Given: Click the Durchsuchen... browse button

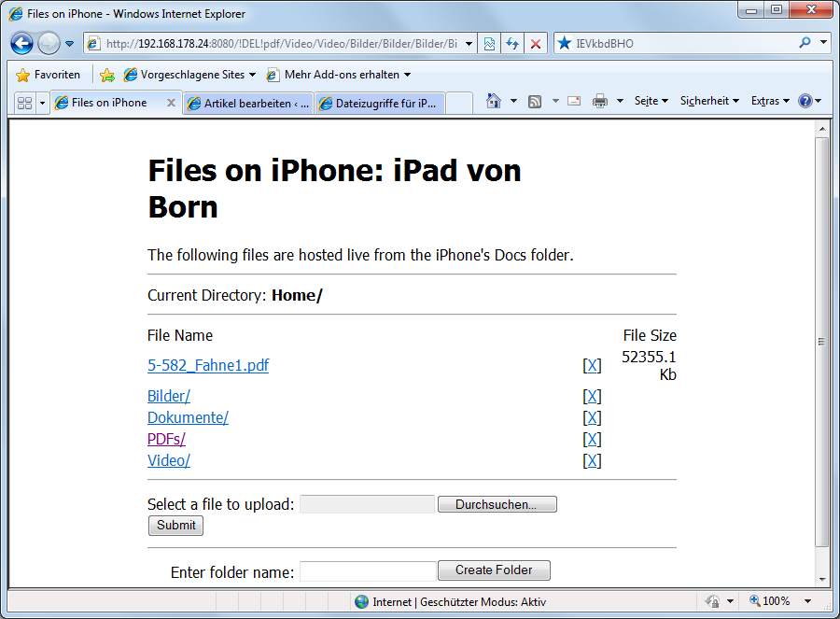Looking at the screenshot, I should pyautogui.click(x=497, y=504).
